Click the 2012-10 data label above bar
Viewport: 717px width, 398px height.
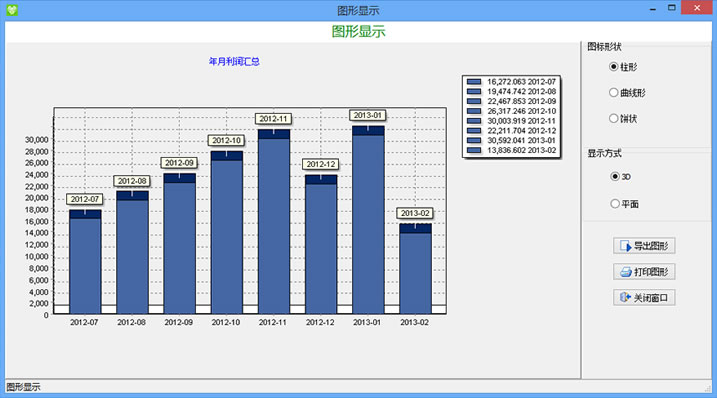226,140
